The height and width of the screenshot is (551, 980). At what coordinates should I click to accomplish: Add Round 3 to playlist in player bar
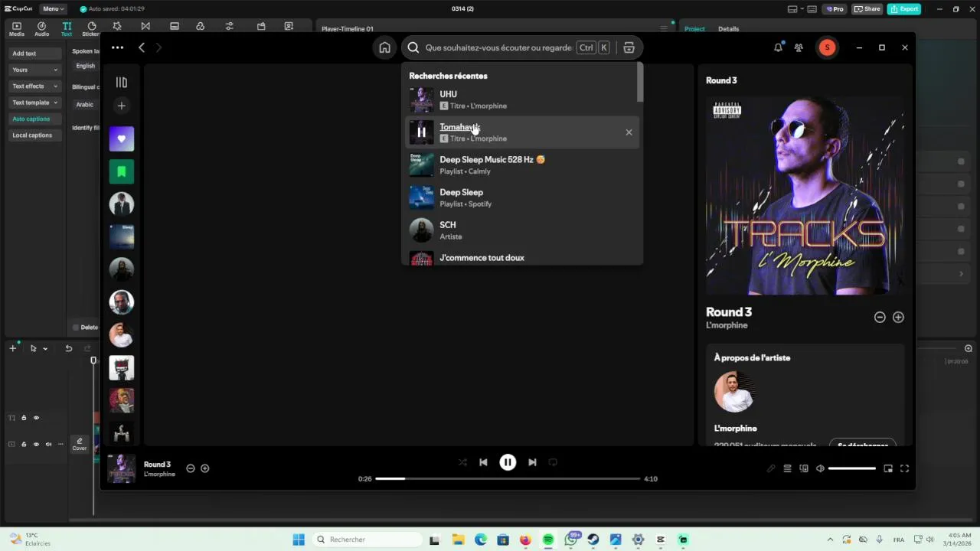(x=204, y=468)
